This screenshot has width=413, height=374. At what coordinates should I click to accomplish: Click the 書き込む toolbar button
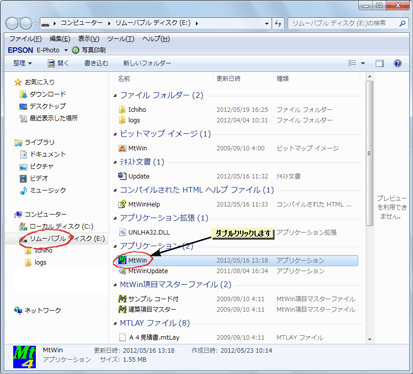[x=96, y=63]
